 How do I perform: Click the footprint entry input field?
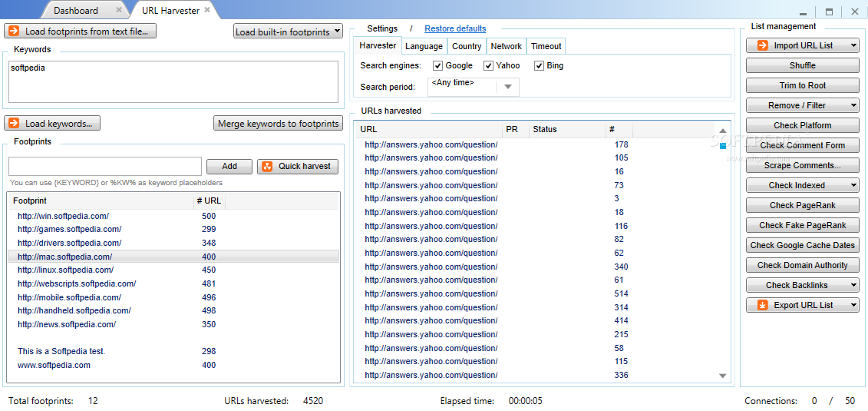[x=105, y=166]
